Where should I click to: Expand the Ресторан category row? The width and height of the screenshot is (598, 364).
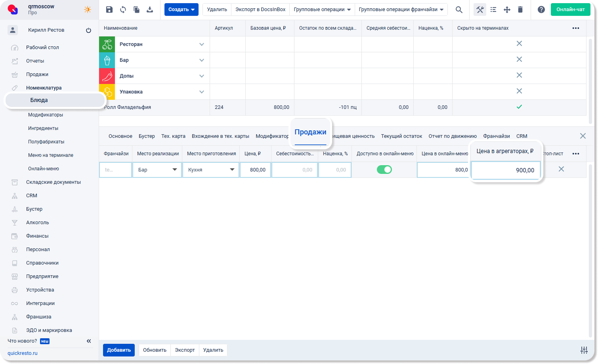click(x=202, y=44)
